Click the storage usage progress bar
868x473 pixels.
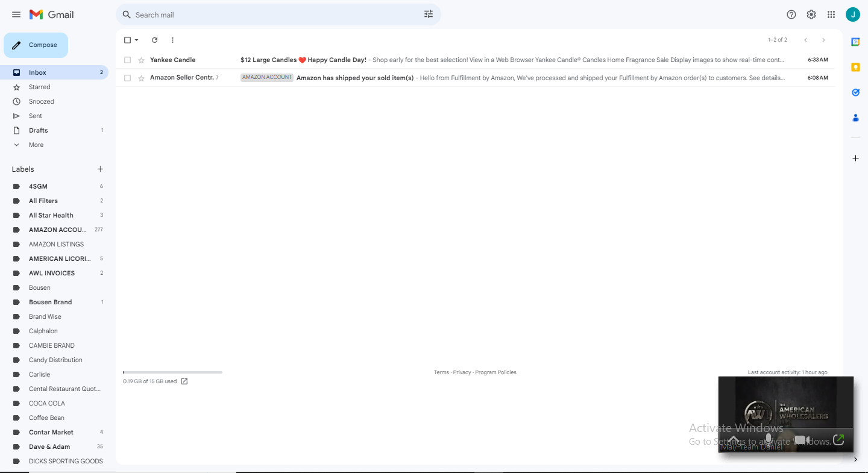[x=172, y=372]
